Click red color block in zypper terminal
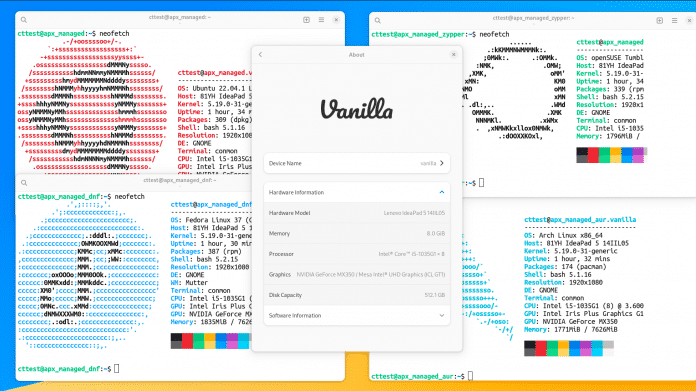Image resolution: width=696 pixels, height=391 pixels. 593,155
